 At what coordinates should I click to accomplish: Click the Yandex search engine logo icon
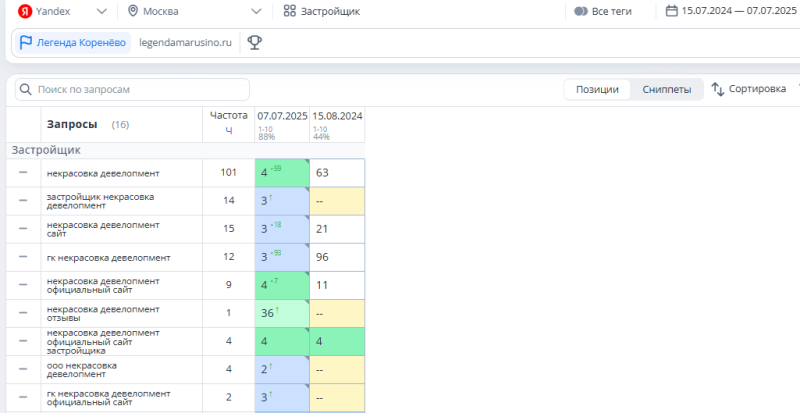pos(23,11)
